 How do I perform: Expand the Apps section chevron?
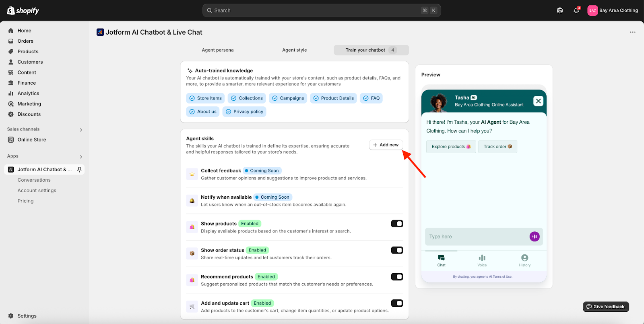point(81,157)
